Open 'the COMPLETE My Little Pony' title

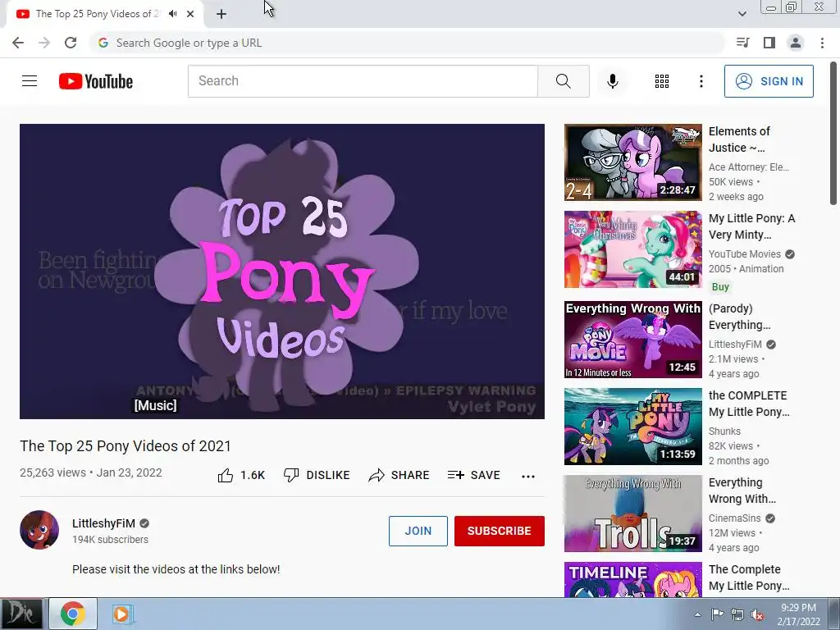[x=749, y=404]
